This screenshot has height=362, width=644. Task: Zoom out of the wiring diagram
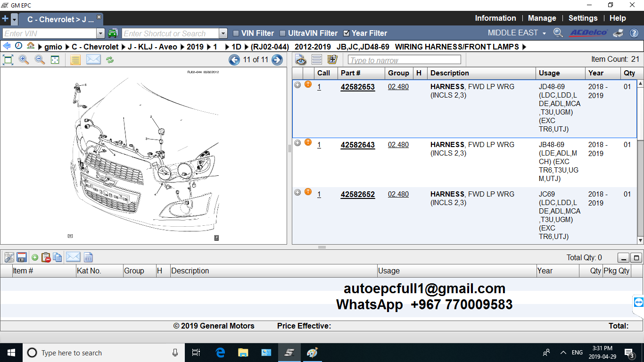coord(40,60)
